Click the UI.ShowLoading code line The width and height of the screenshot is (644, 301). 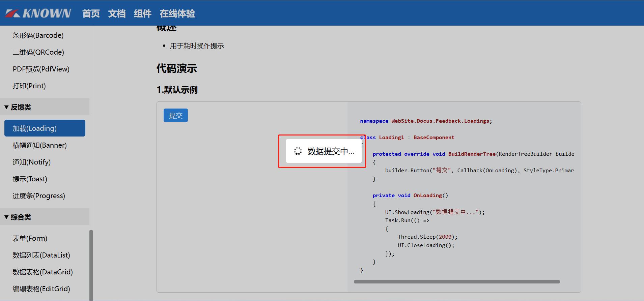click(x=435, y=212)
